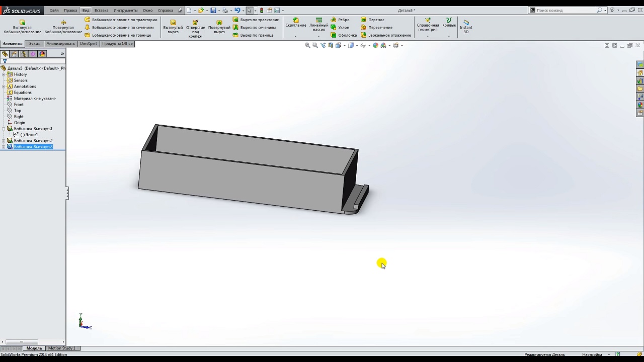
Task: Open the ConfigurationManager tab icon in panel
Action: point(23,54)
